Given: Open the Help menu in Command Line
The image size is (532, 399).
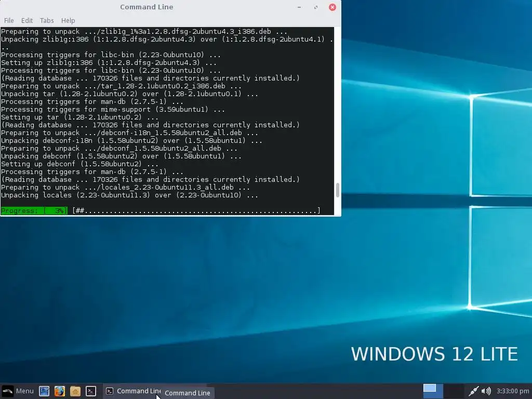Looking at the screenshot, I should (x=68, y=20).
